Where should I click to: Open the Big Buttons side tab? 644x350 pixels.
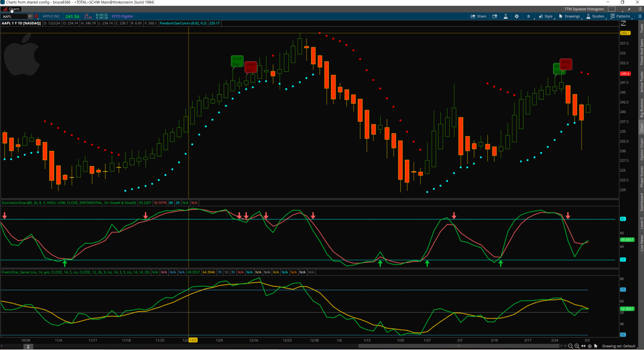(x=641, y=108)
